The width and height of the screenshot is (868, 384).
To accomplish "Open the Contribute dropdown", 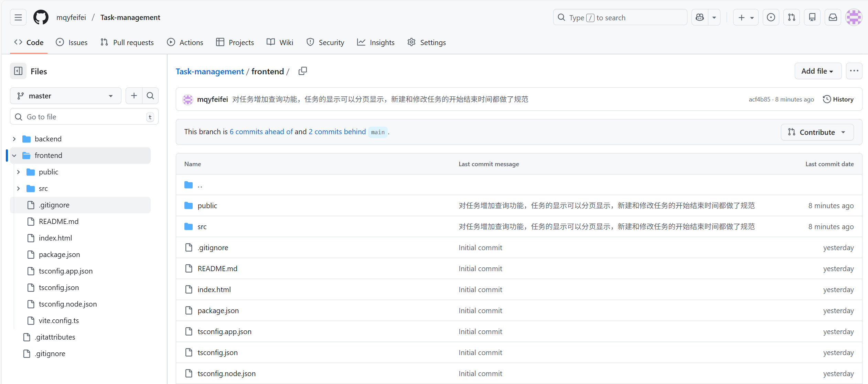I will pyautogui.click(x=817, y=132).
